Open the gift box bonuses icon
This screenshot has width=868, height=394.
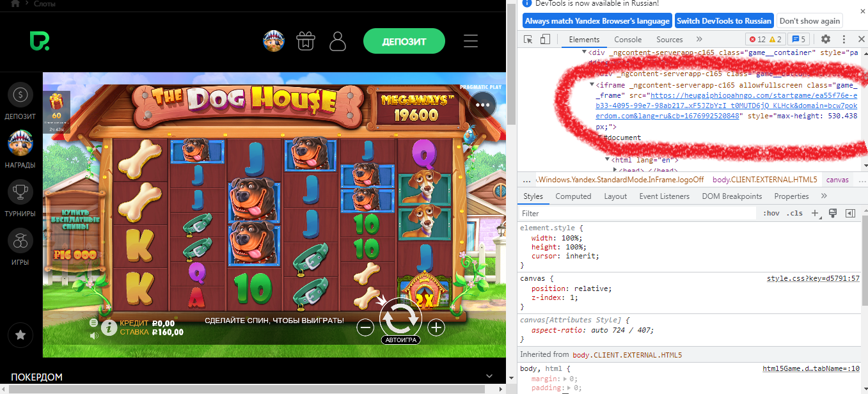point(306,42)
